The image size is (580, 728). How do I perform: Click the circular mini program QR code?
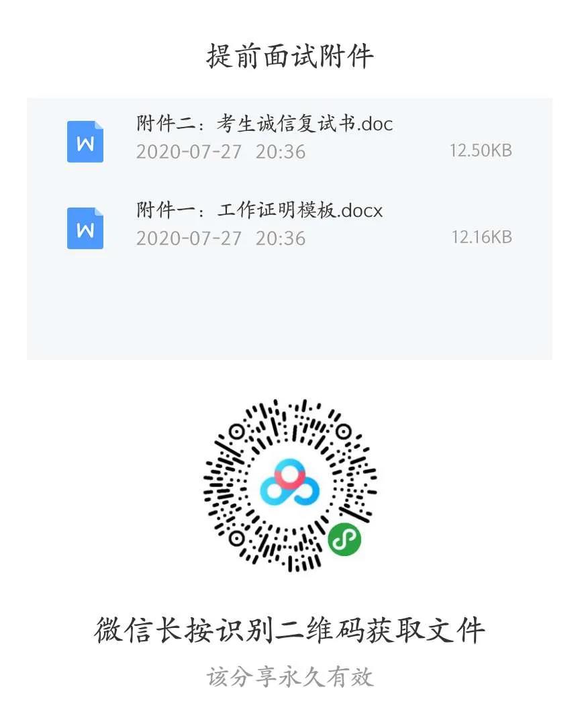coord(290,485)
